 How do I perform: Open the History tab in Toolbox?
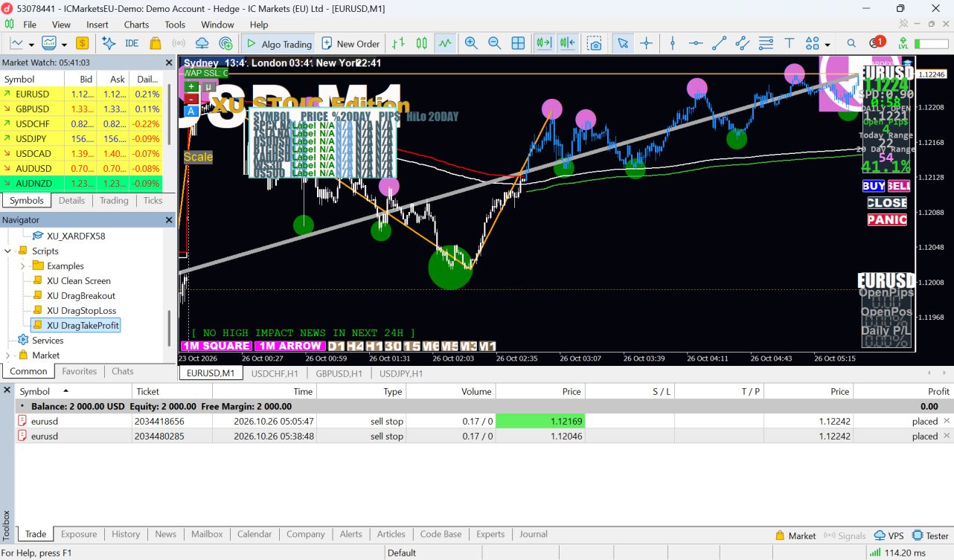click(x=126, y=534)
